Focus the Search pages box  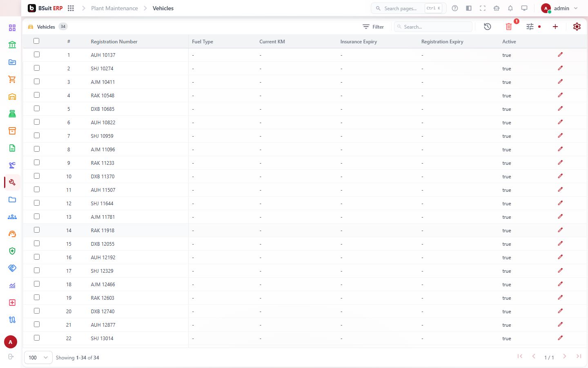pos(408,8)
